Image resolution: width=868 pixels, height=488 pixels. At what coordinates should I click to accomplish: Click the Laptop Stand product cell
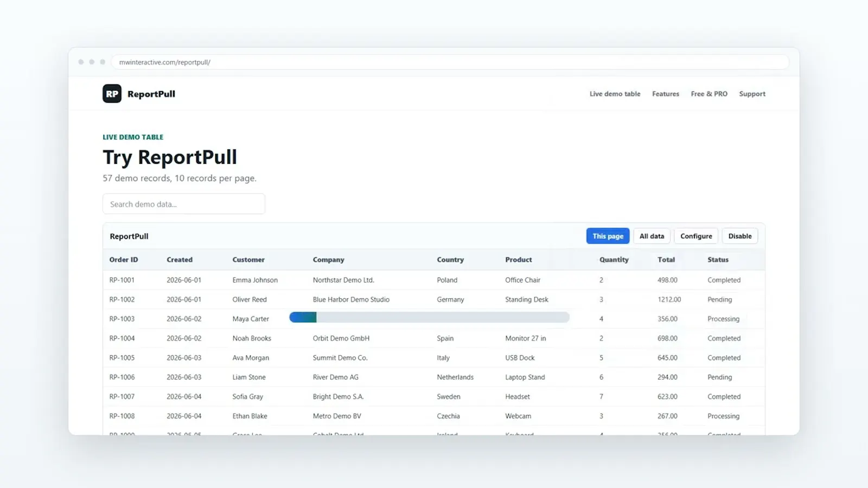pyautogui.click(x=525, y=377)
